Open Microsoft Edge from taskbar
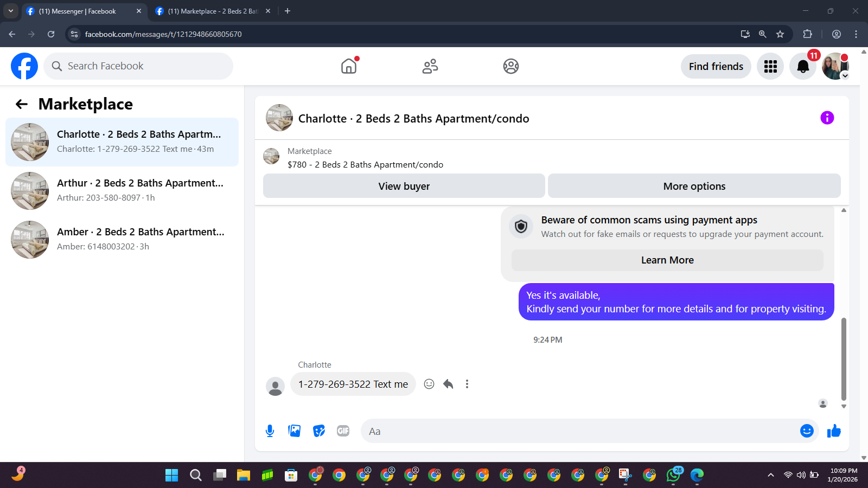 click(x=697, y=476)
